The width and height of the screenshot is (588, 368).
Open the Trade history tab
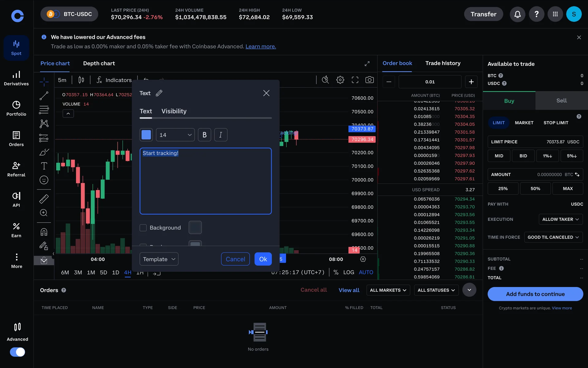click(x=443, y=63)
